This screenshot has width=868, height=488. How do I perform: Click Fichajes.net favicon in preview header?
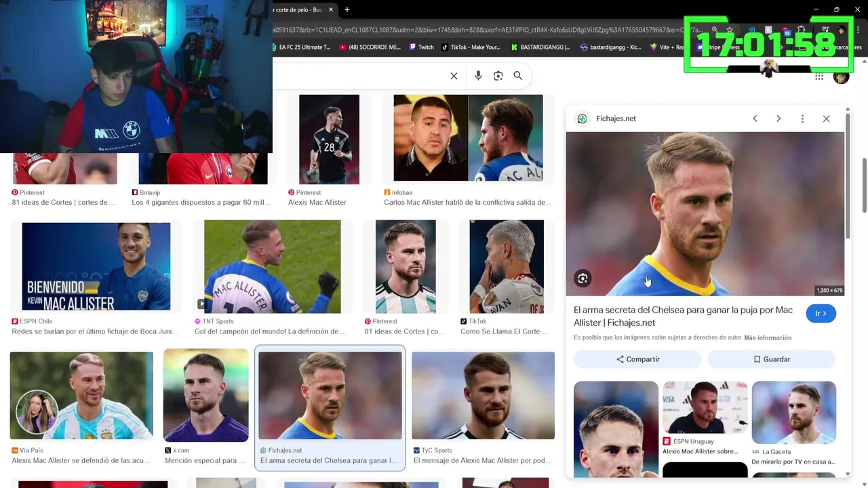coord(582,119)
